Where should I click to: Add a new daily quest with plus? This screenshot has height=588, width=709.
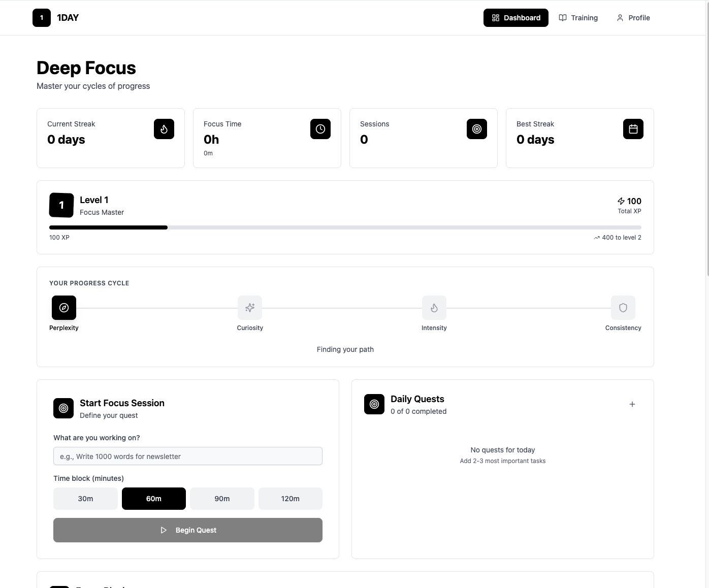(632, 404)
